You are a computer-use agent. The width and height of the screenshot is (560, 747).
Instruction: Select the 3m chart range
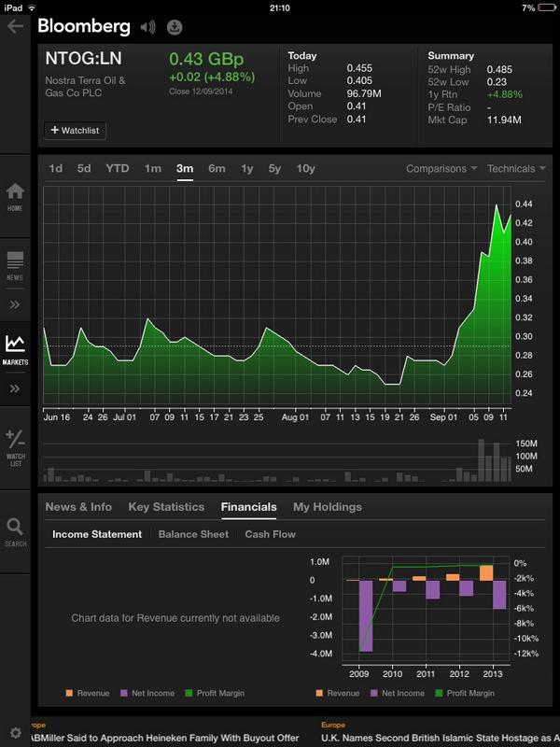[185, 169]
